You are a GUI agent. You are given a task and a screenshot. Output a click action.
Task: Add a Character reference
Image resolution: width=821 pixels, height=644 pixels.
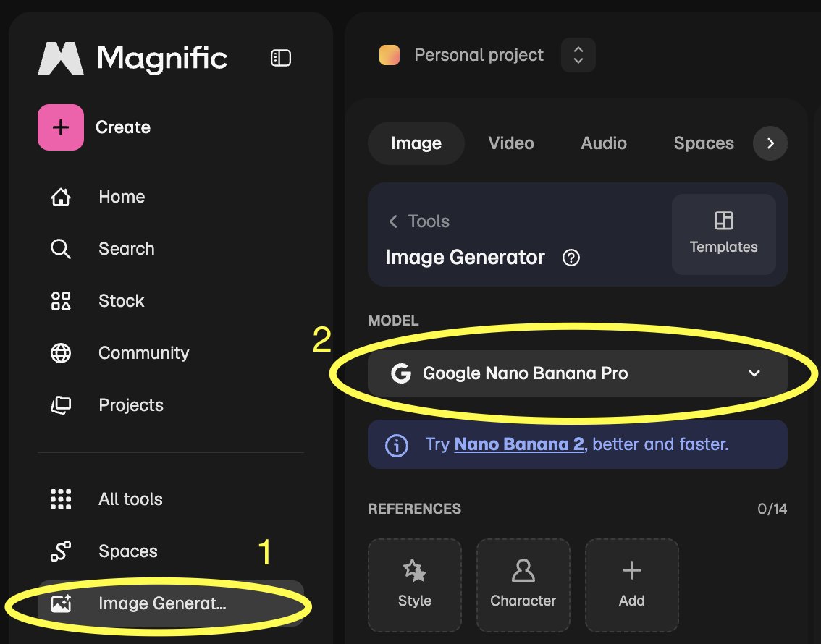pos(523,585)
